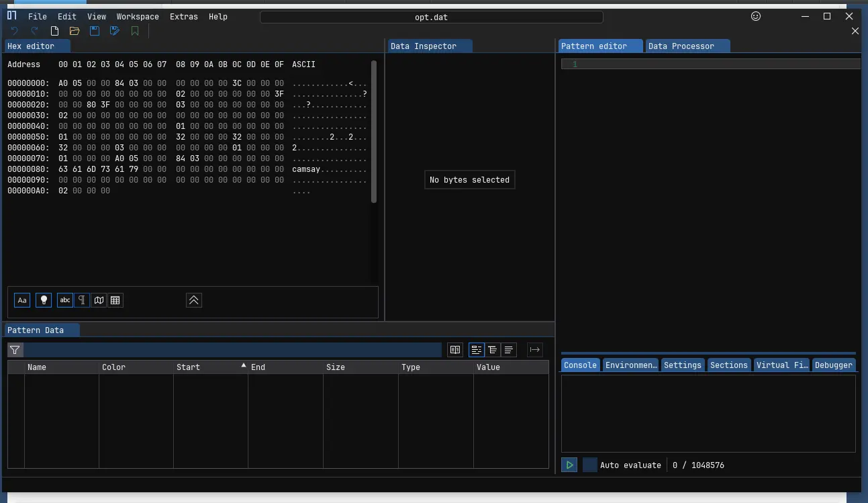Click the double chevron up button in the hex editor footer

(x=194, y=300)
